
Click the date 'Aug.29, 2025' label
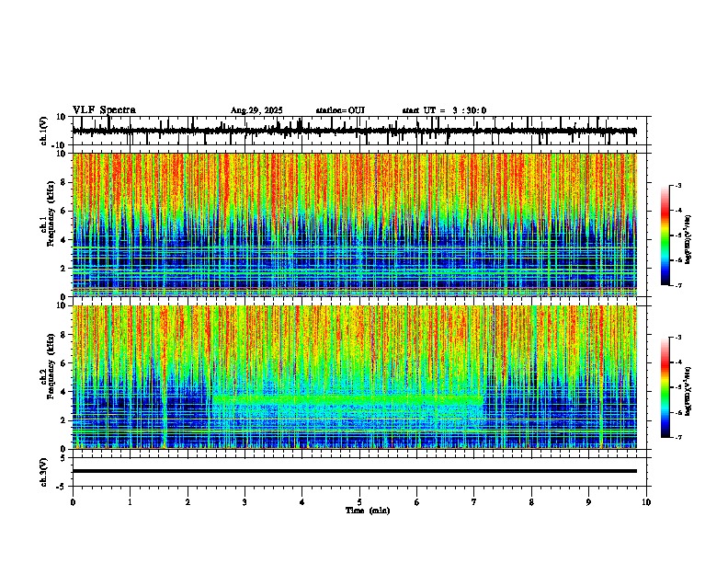[256, 110]
